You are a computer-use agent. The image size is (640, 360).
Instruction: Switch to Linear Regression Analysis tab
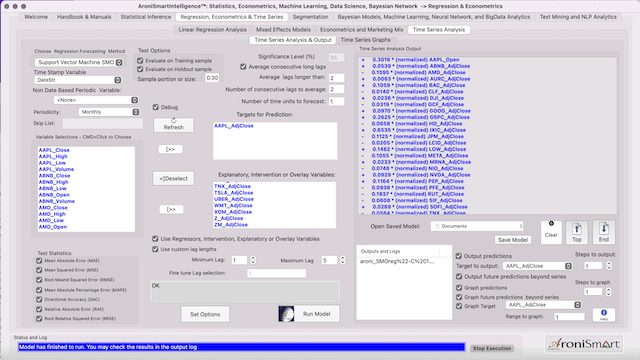point(213,29)
